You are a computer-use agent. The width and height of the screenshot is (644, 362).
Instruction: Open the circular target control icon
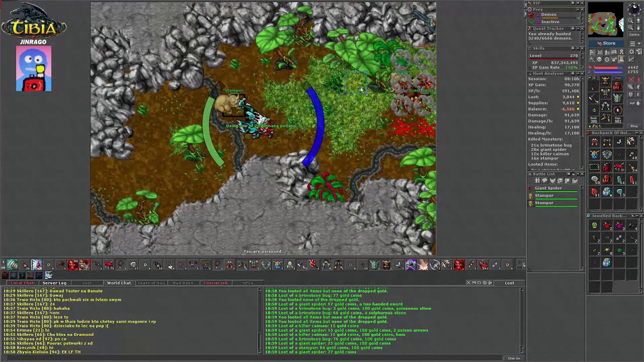tap(607, 59)
